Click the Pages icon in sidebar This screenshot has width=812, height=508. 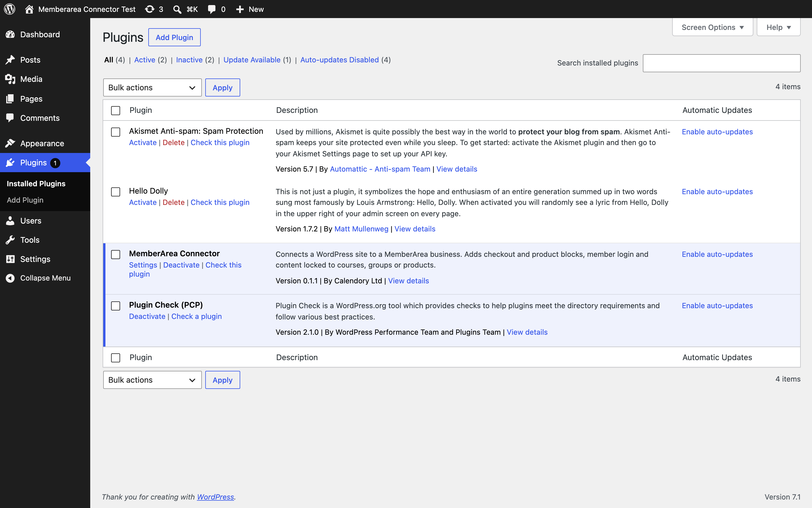[10, 99]
